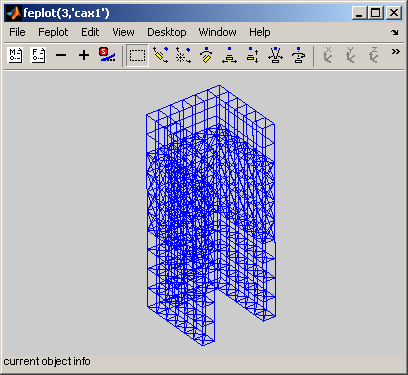Toggle the dashed rectangle zoom tool
The height and width of the screenshot is (375, 408).
137,56
